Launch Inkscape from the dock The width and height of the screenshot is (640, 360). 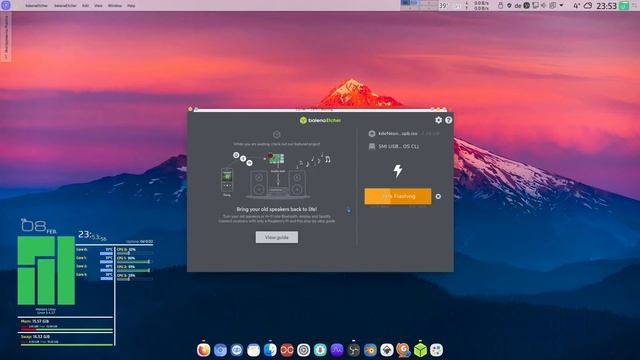point(387,350)
